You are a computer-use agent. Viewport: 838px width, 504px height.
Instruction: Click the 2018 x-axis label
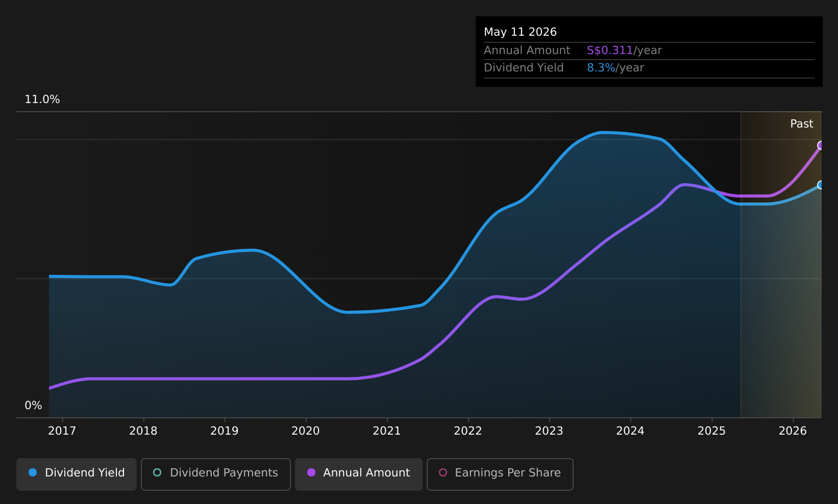(143, 431)
